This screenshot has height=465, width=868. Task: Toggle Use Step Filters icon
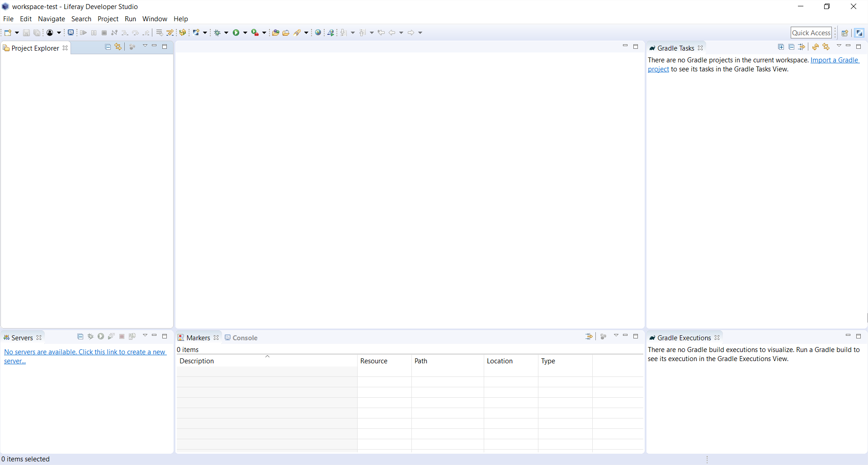170,33
